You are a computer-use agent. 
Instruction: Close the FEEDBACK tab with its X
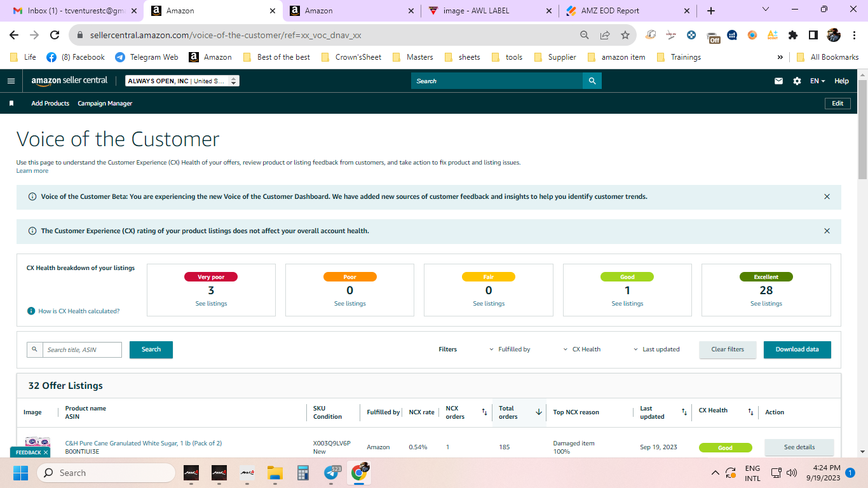click(x=46, y=452)
